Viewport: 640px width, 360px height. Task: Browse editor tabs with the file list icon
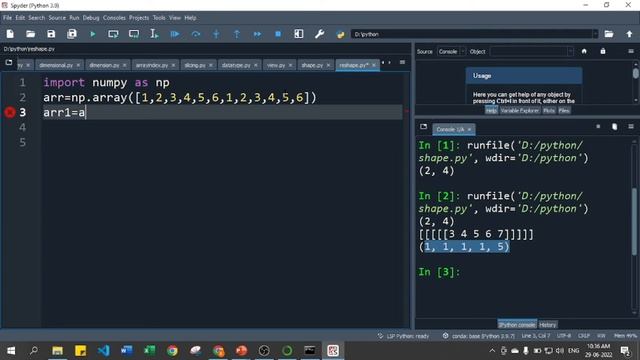[x=9, y=62]
